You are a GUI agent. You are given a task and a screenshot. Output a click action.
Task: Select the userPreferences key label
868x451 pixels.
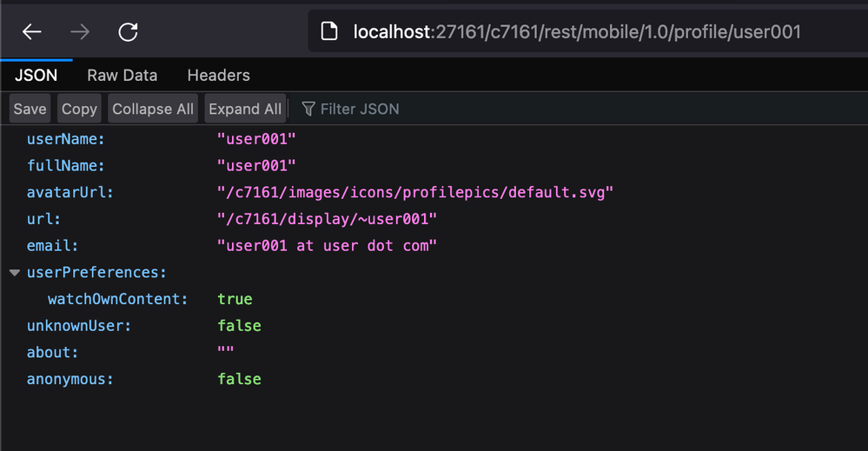click(96, 272)
